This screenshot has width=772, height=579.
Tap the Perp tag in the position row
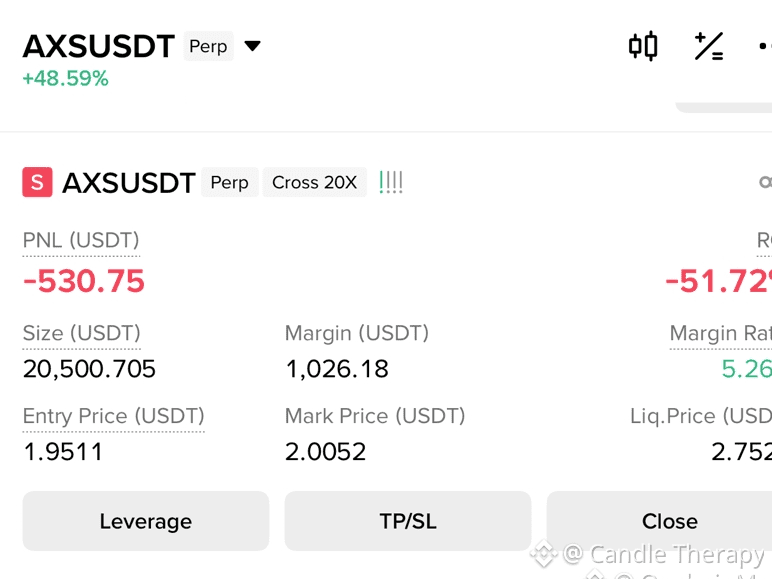pos(229,182)
